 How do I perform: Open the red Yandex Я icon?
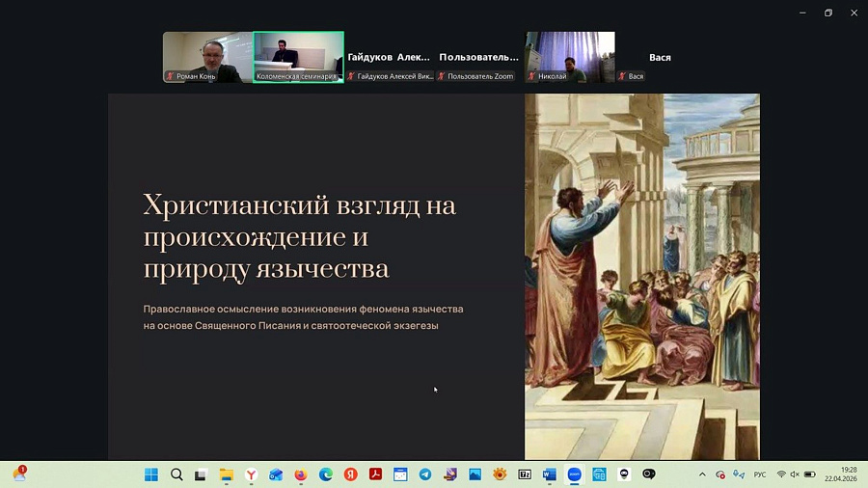click(350, 474)
